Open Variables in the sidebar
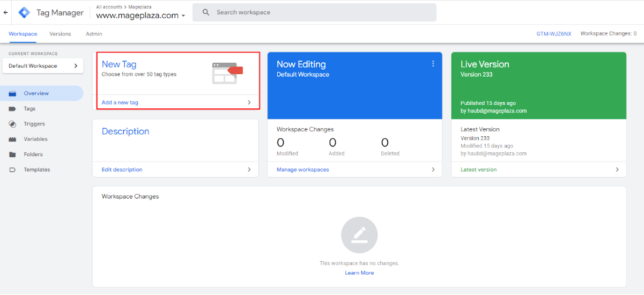 coord(42,139)
